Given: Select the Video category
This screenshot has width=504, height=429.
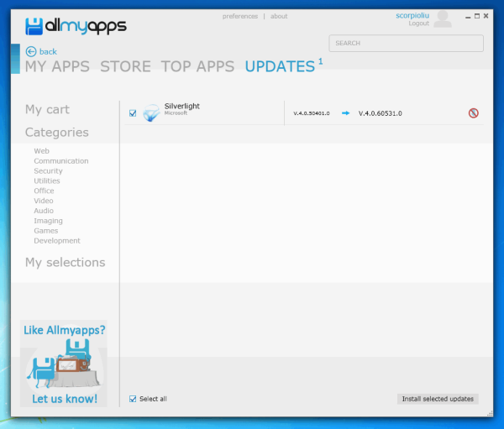Looking at the screenshot, I should click(x=44, y=201).
